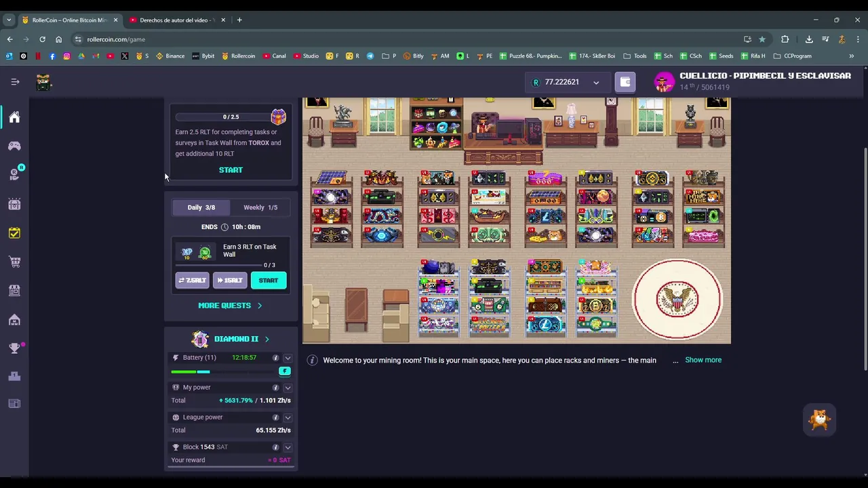Bookmark this page with the star icon
The width and height of the screenshot is (868, 488).
tap(762, 39)
